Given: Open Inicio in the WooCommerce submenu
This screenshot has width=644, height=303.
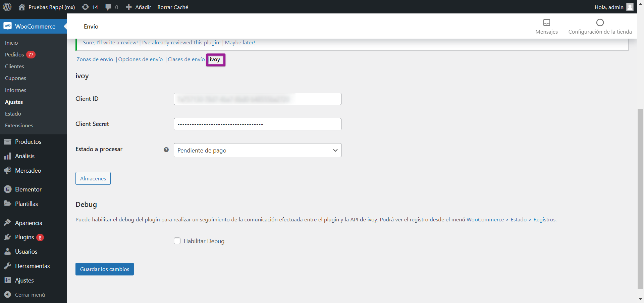Looking at the screenshot, I should click(x=11, y=43).
